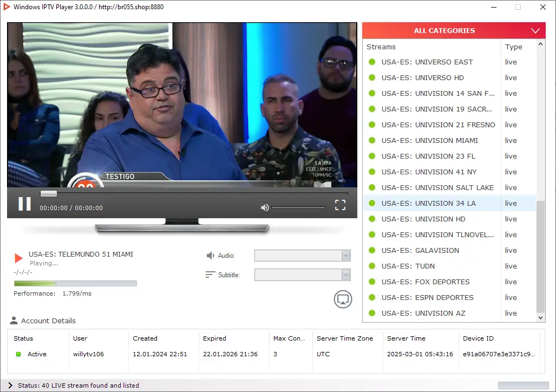The height and width of the screenshot is (392, 556).
Task: Click the green dot beside UNIVISION AZ
Action: (372, 313)
